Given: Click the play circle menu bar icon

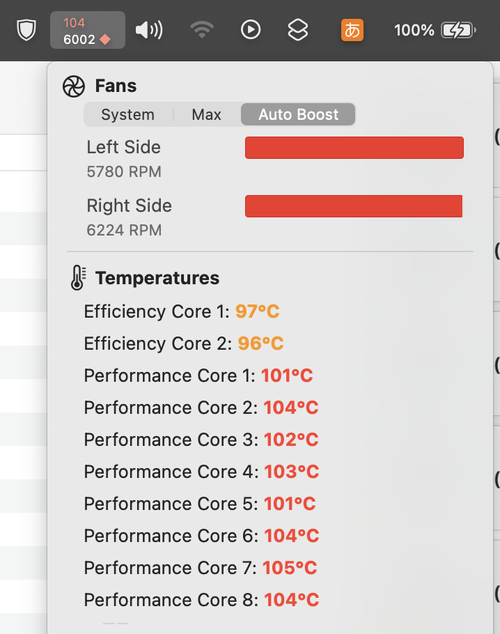Looking at the screenshot, I should [251, 30].
